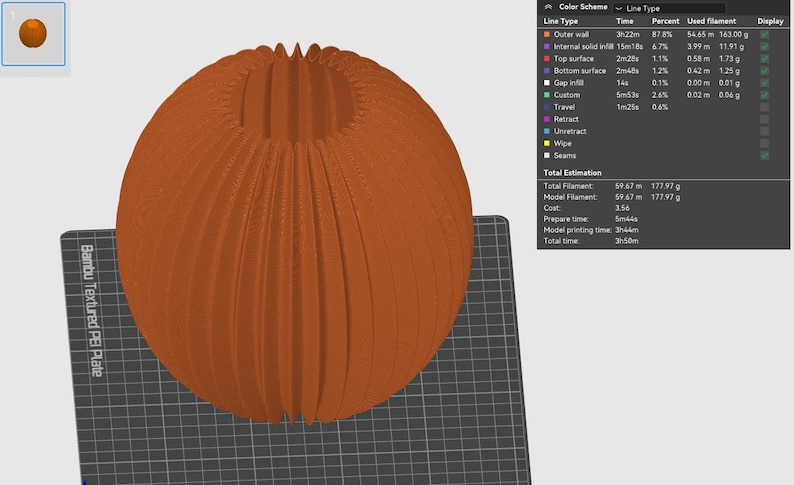Toggle Outer wall display checkbox
Image resolution: width=794 pixels, height=485 pixels.
click(x=765, y=34)
